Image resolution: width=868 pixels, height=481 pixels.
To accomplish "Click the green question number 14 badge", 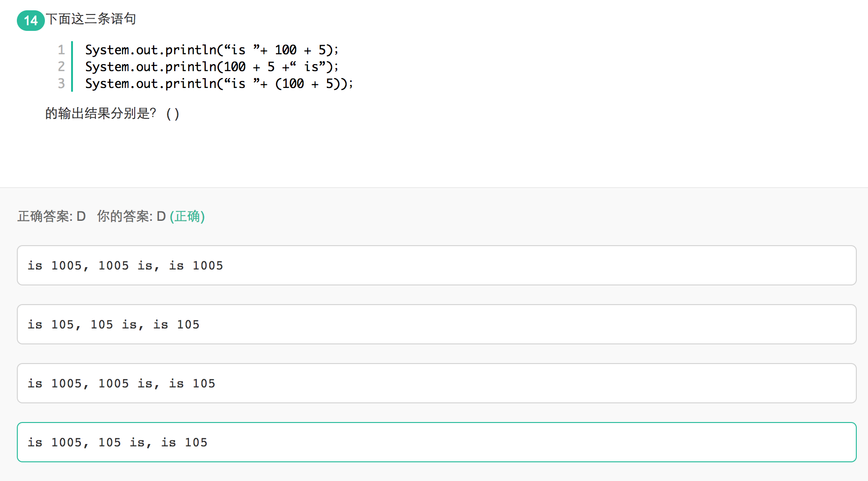I will pos(30,20).
